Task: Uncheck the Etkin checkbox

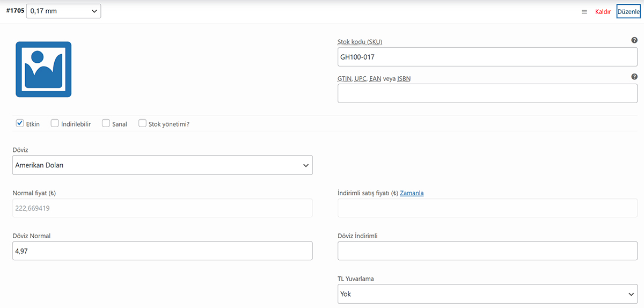Action: pyautogui.click(x=20, y=123)
